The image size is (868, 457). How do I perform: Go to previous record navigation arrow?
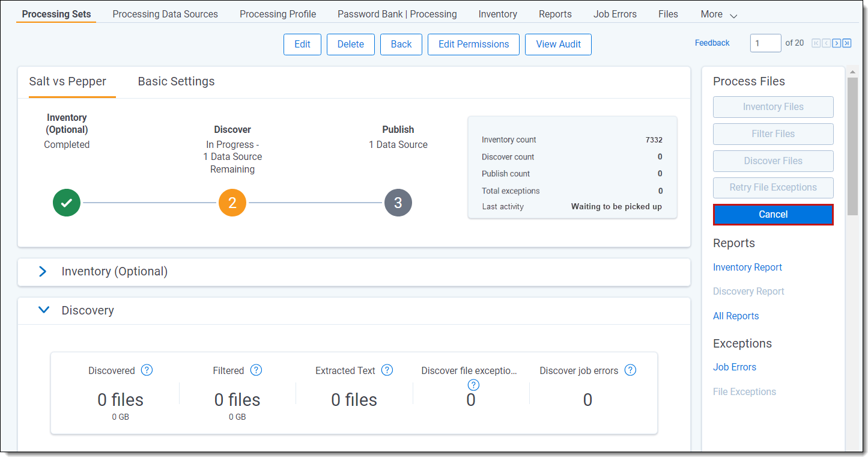(826, 43)
